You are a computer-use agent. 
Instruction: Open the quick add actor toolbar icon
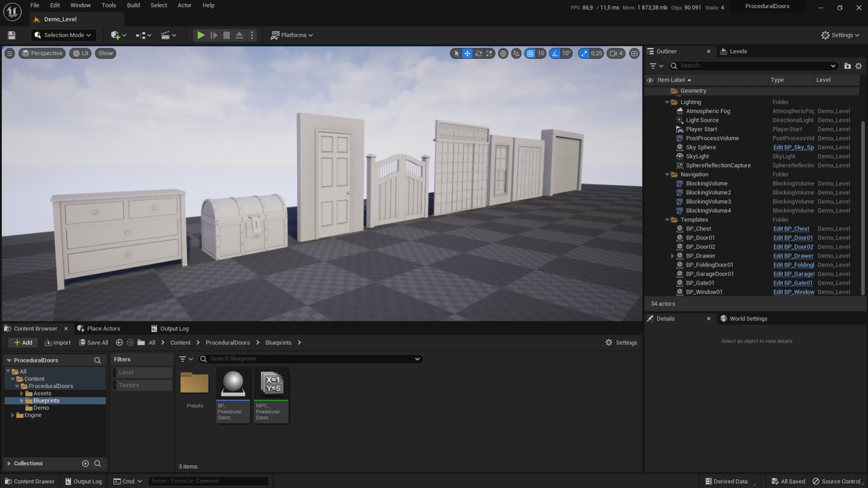tap(119, 35)
